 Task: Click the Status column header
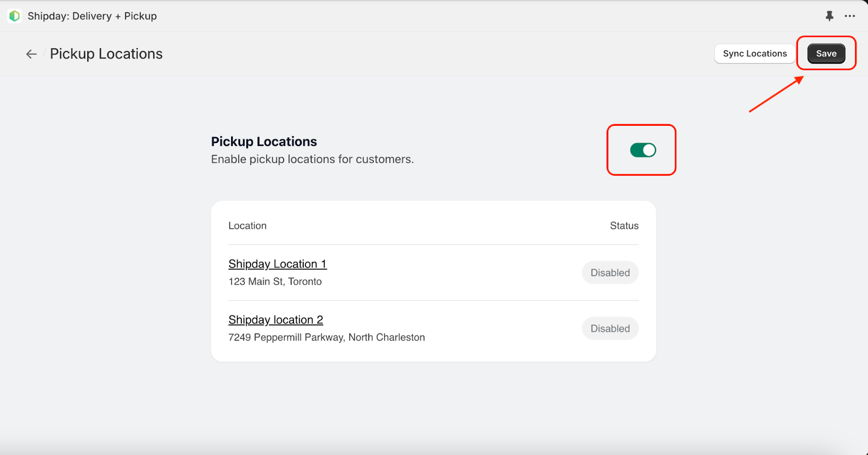(x=624, y=226)
